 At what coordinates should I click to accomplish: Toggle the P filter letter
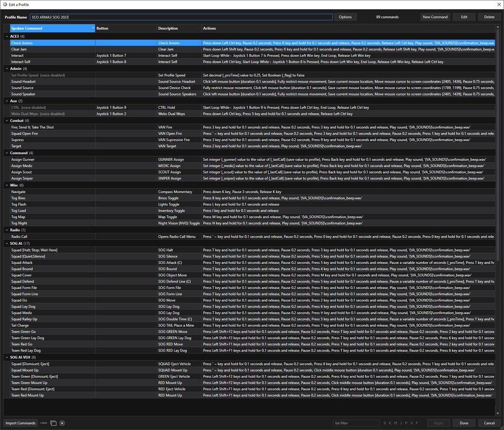click(x=406, y=423)
